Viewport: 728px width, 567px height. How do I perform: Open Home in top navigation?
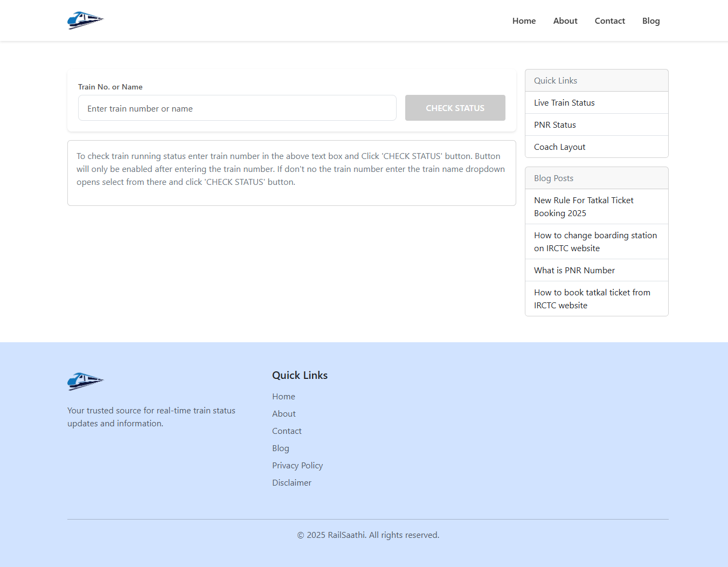(524, 21)
